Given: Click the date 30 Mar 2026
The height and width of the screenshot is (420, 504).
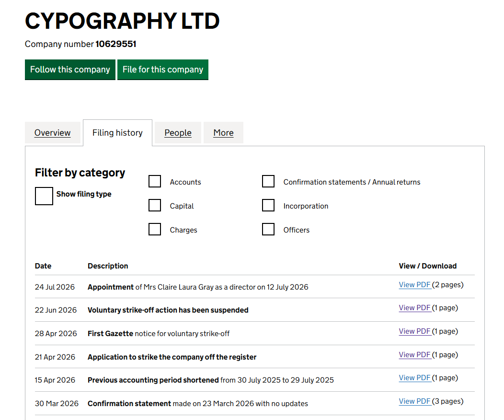Looking at the screenshot, I should pyautogui.click(x=57, y=404).
